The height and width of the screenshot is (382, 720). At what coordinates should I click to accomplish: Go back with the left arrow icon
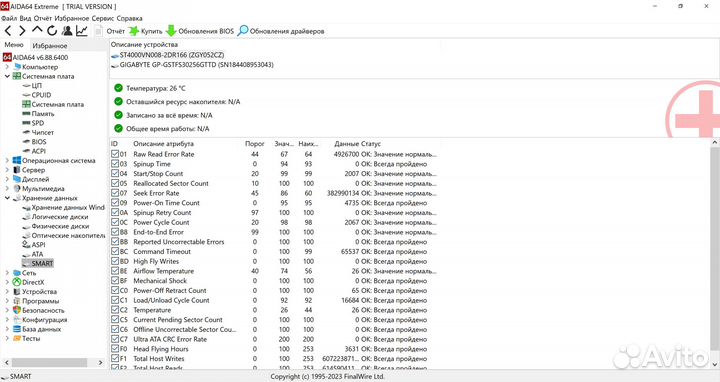click(8, 31)
